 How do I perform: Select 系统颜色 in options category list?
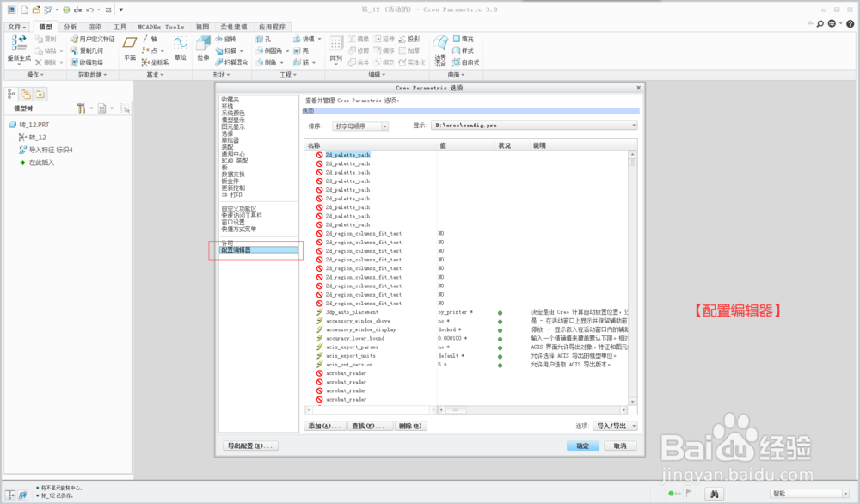[233, 113]
